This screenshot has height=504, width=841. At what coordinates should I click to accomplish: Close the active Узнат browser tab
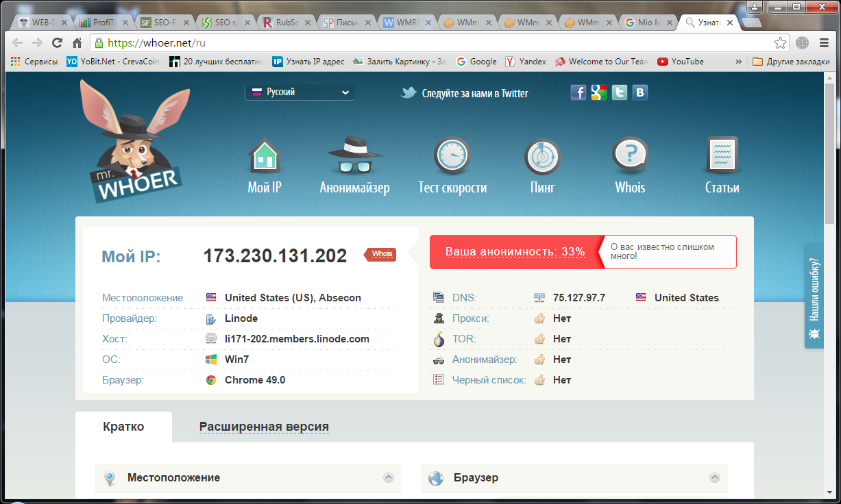coord(730,22)
